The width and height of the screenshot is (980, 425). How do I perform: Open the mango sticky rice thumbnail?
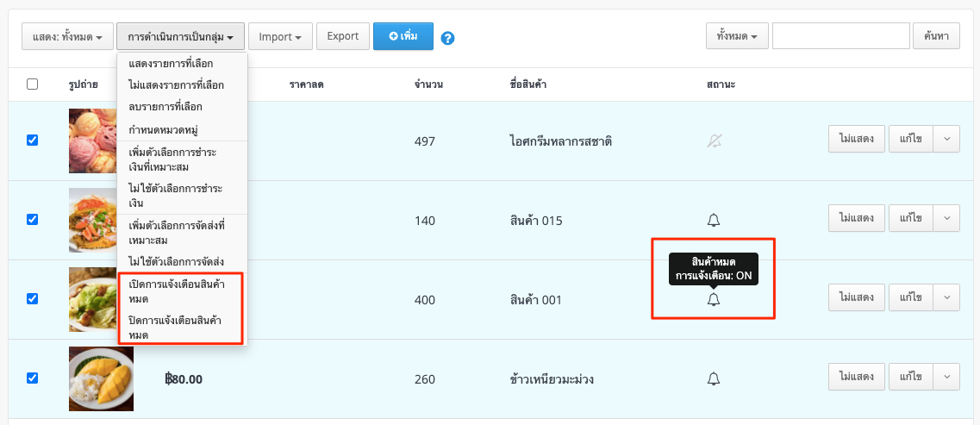pyautogui.click(x=101, y=378)
